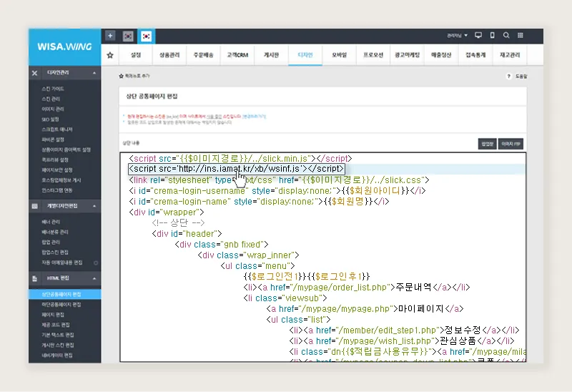Collapse the 개별디자인편집 section
Viewport: 572px width, 392px height.
coord(94,206)
